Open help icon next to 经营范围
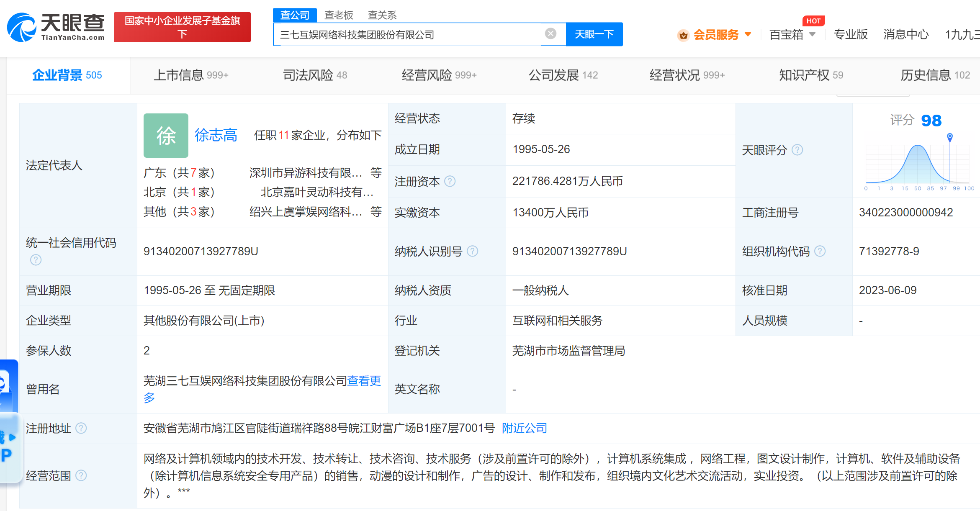 pos(81,475)
